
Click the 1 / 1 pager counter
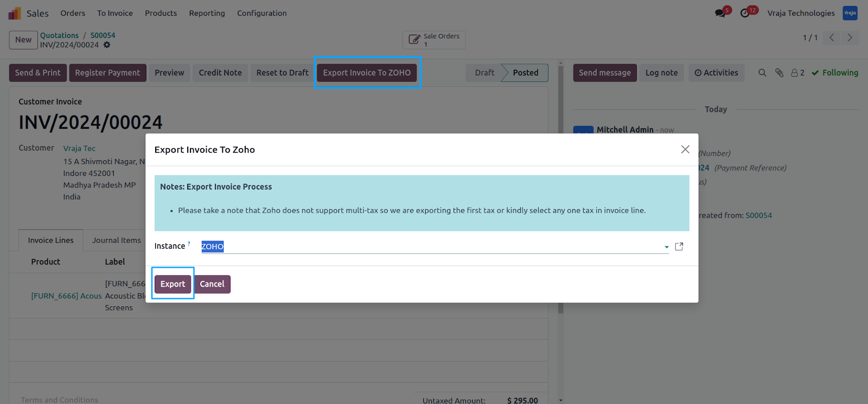(x=810, y=37)
